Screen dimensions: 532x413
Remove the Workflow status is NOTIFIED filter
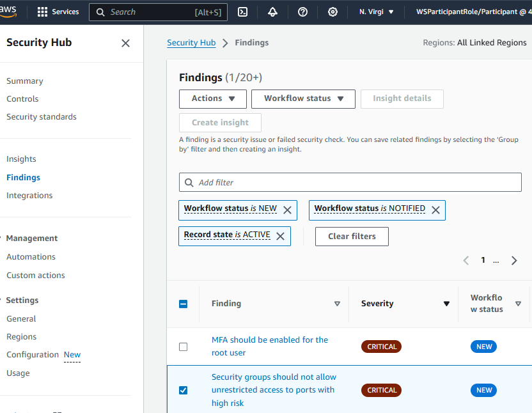(435, 210)
